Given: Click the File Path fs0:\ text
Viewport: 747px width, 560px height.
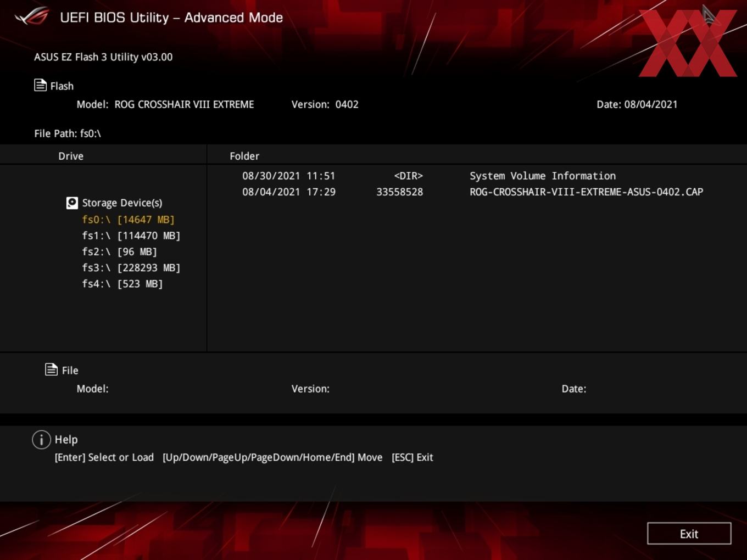Looking at the screenshot, I should pos(68,133).
